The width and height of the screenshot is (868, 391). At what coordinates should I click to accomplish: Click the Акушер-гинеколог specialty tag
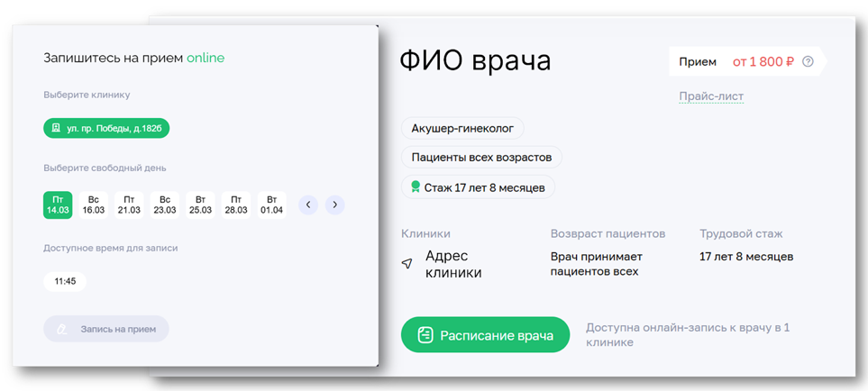tap(462, 129)
